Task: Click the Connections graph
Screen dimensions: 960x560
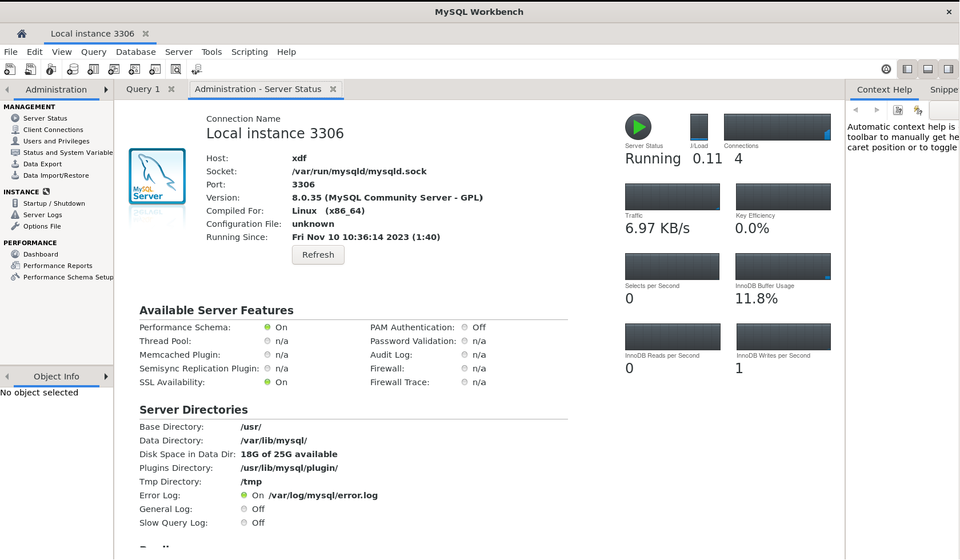Action: click(777, 127)
